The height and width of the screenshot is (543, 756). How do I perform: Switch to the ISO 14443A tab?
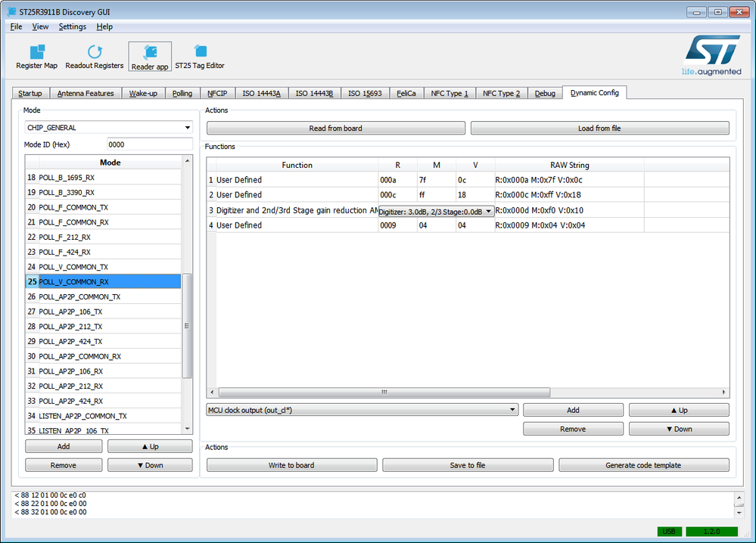coord(261,94)
